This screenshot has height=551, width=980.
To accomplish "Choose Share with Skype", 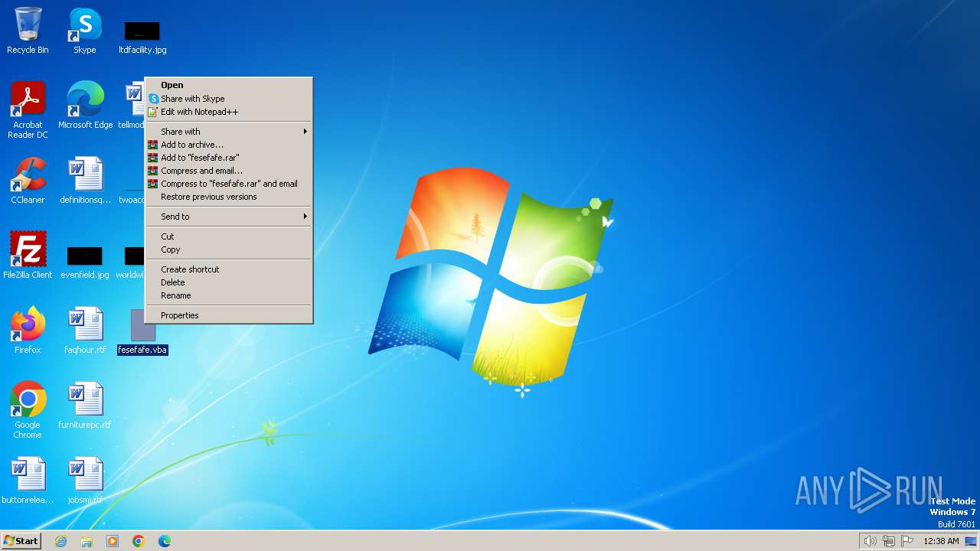I will 229,99.
